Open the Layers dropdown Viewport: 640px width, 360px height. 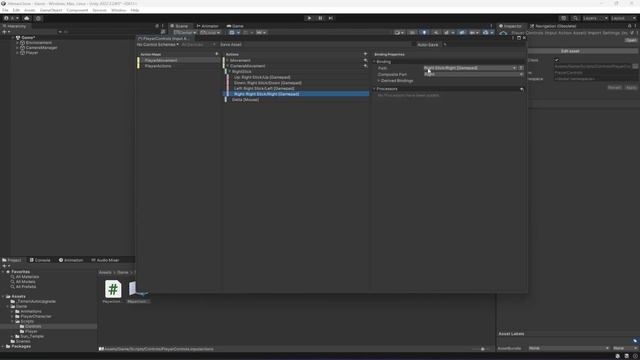pos(595,18)
